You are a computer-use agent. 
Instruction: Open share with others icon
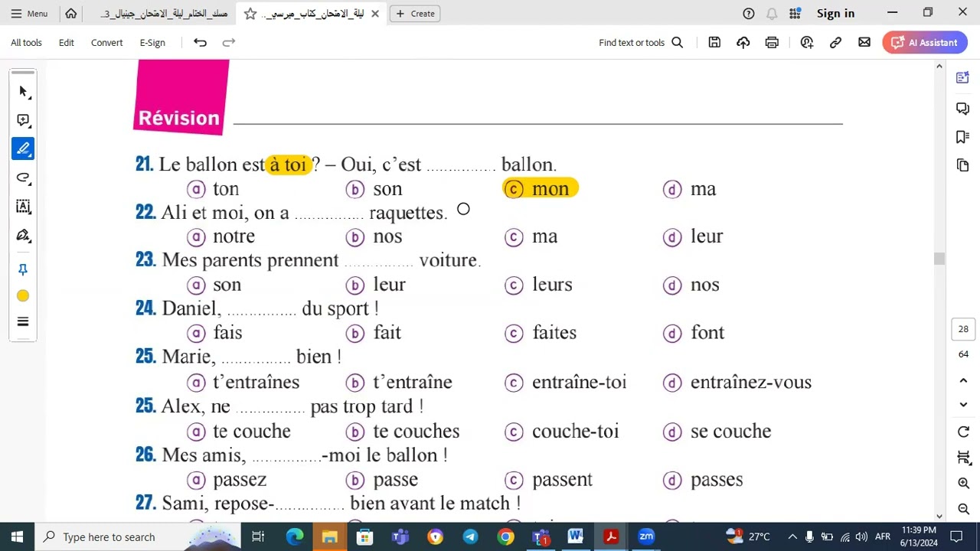pyautogui.click(x=807, y=43)
